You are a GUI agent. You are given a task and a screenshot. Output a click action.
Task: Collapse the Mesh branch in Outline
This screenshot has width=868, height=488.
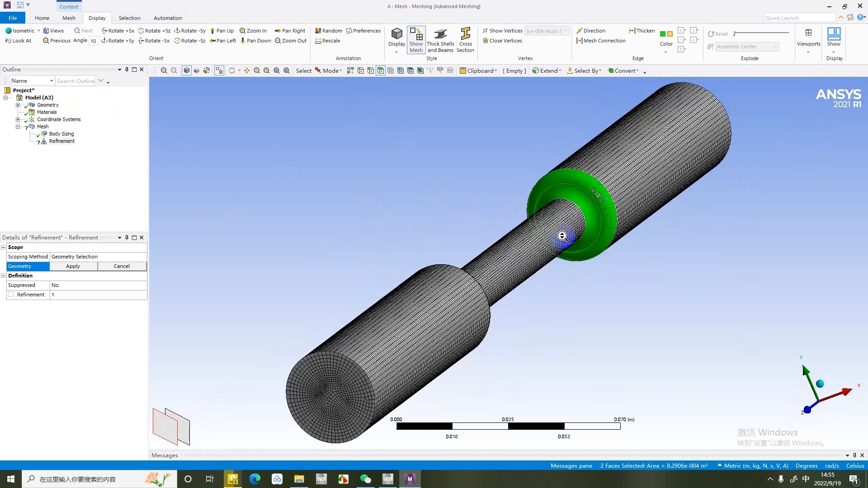(18, 127)
